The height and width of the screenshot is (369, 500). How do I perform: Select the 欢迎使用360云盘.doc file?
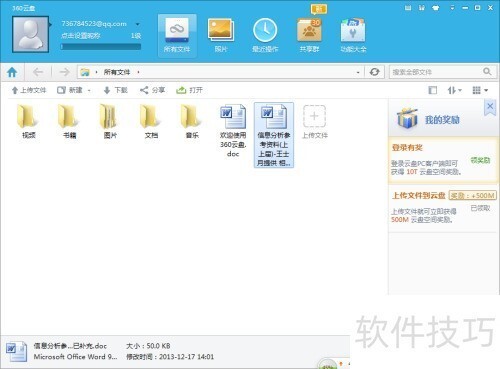233,130
